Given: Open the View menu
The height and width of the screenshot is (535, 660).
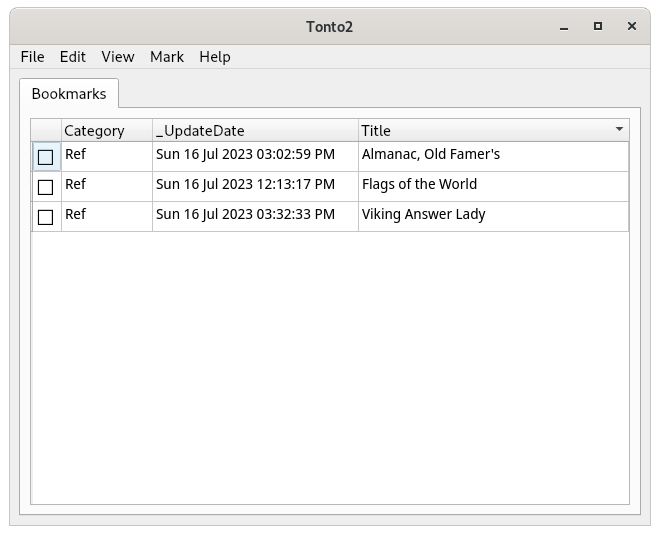Looking at the screenshot, I should coord(118,57).
